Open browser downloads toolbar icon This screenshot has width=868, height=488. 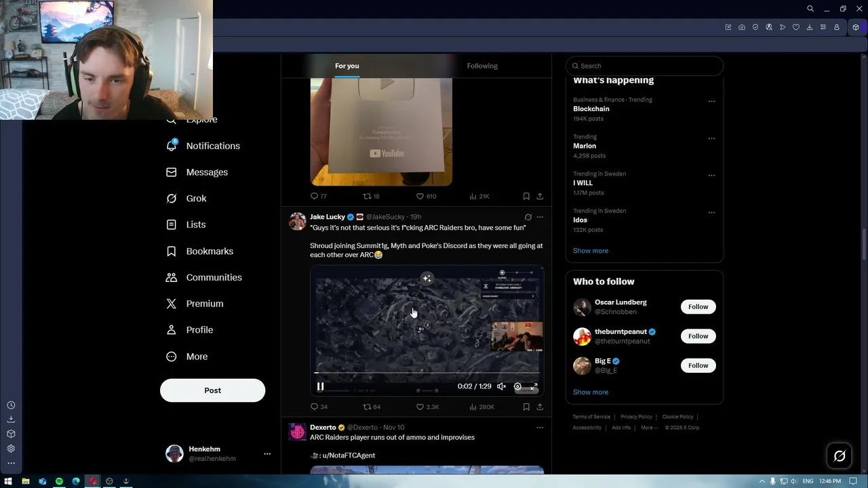(810, 27)
